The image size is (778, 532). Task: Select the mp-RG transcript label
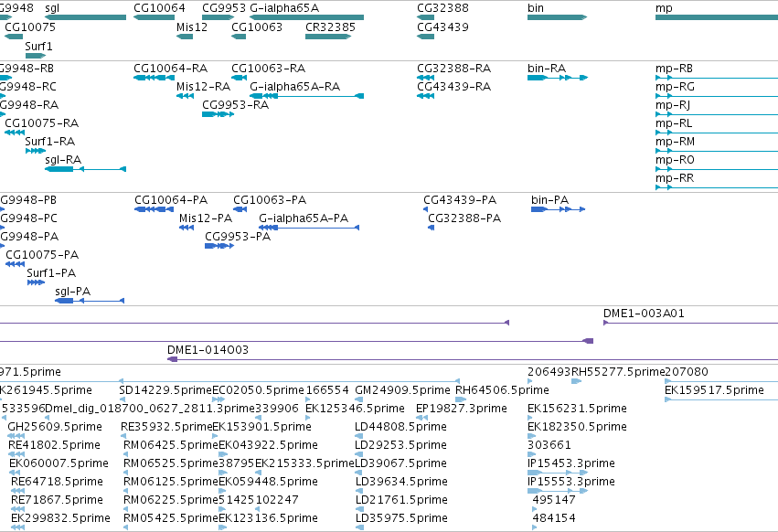[x=675, y=86]
